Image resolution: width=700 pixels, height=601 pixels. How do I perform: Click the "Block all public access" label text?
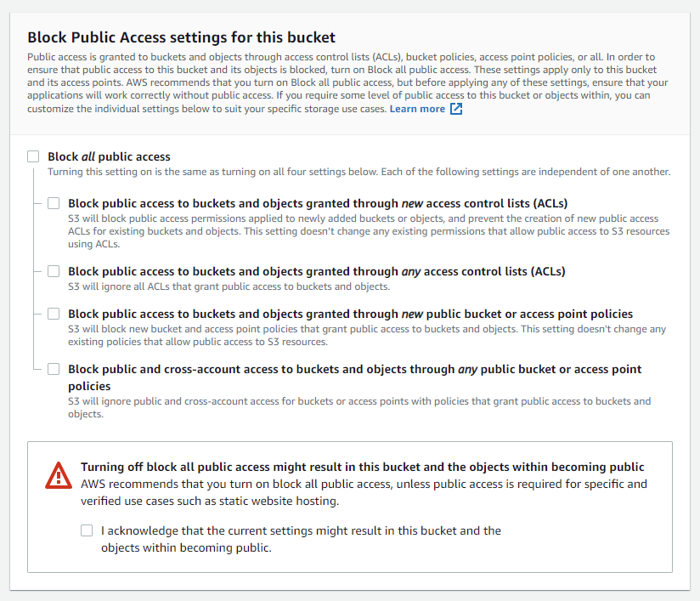(x=107, y=156)
